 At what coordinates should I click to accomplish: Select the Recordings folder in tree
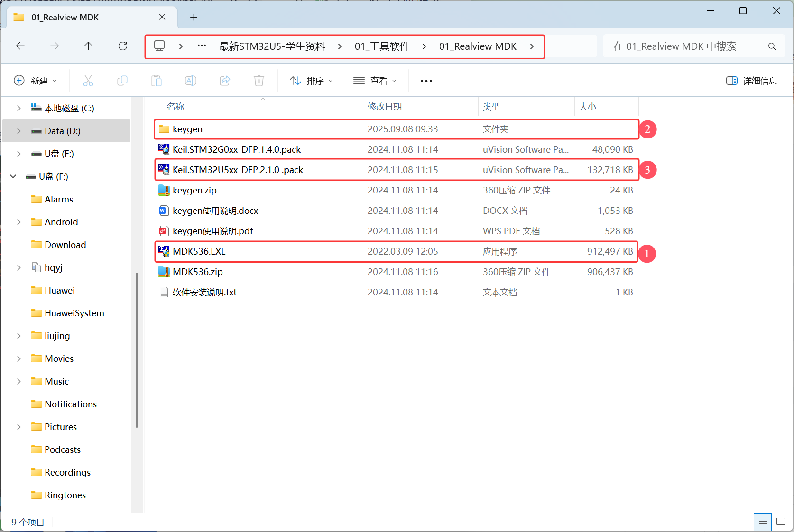tap(67, 472)
